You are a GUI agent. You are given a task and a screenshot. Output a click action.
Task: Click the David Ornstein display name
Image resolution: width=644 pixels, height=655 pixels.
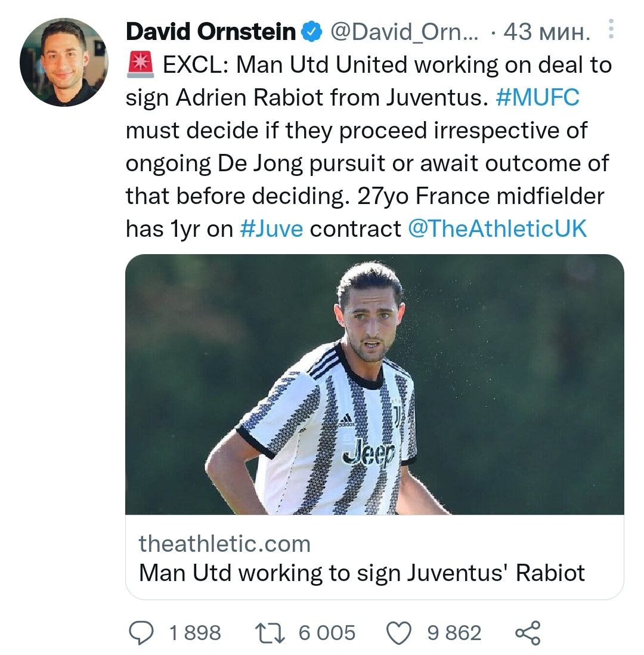coord(210,32)
